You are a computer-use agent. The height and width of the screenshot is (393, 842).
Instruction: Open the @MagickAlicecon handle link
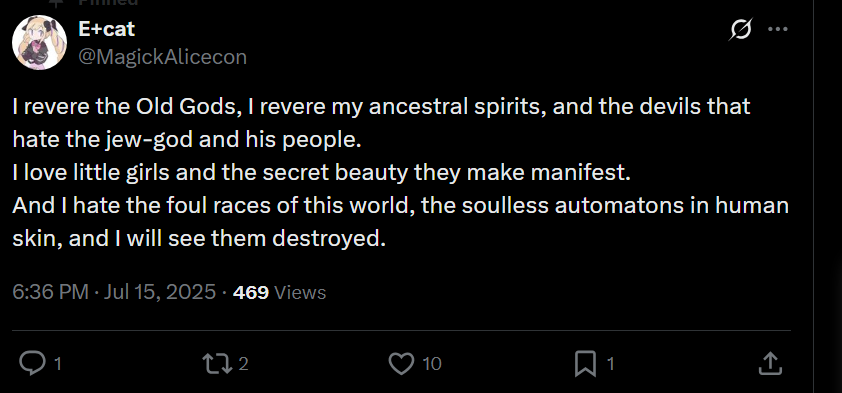[163, 57]
